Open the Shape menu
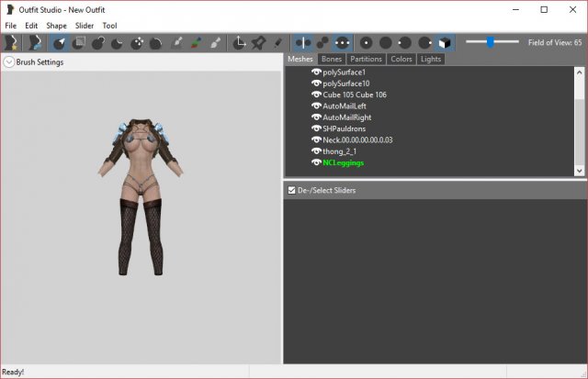Viewport: 588px width, 379px height. click(56, 26)
